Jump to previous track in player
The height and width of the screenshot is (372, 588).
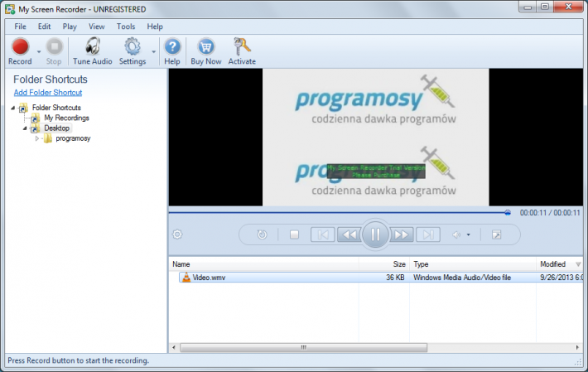tap(322, 234)
